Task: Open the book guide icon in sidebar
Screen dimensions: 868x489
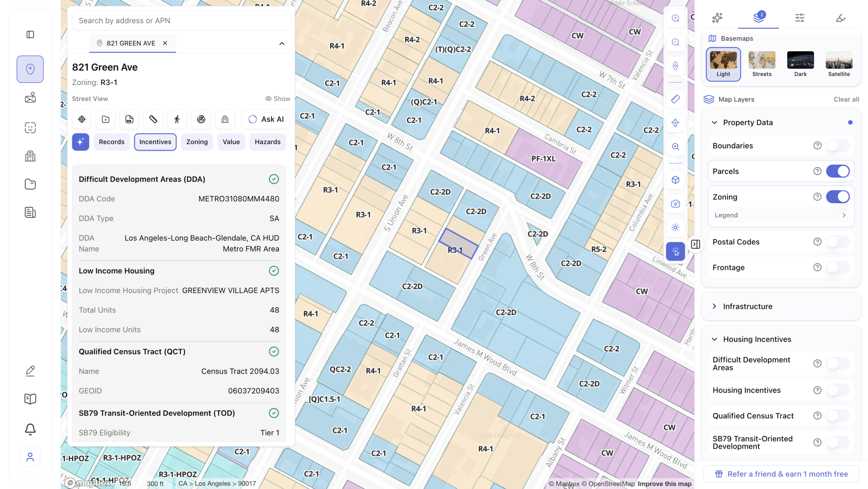Action: (30, 399)
